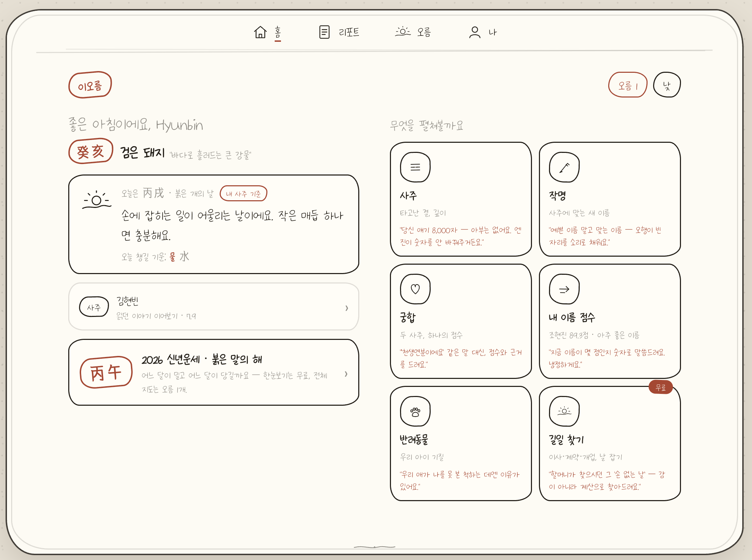Screen dimensions: 752x560
Task: Click 무엇을 펼쳐볼까요 section heading
Action: click(426, 125)
